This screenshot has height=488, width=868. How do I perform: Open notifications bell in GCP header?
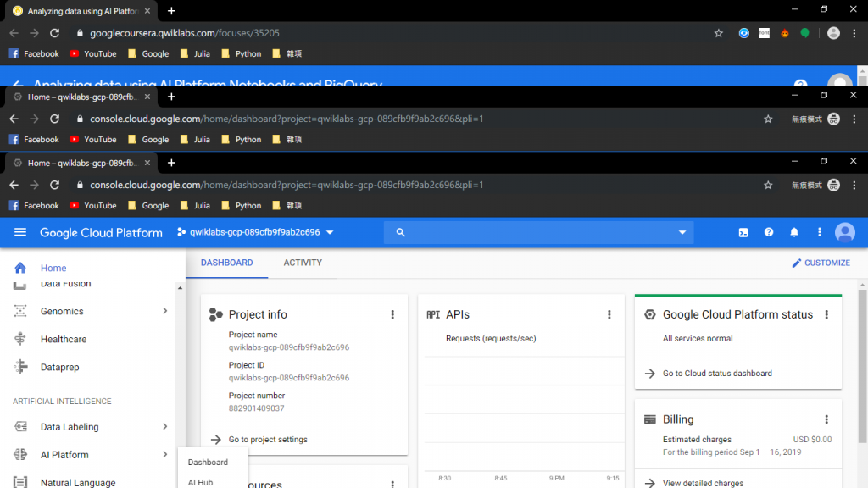793,232
